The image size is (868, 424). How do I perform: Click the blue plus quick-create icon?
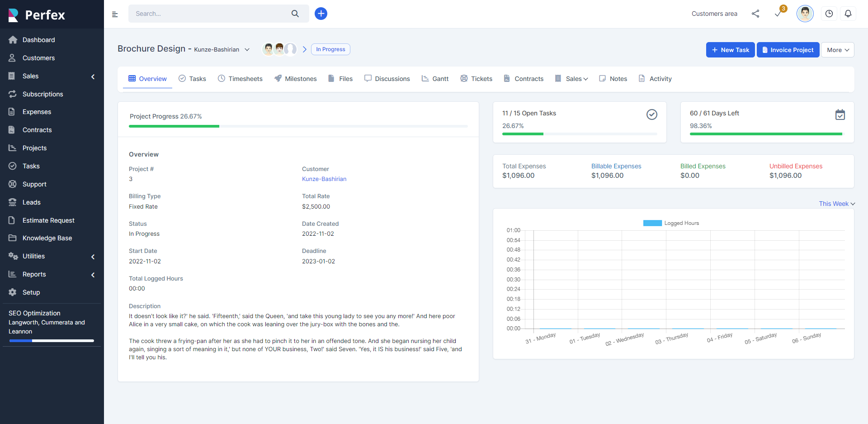tap(321, 14)
